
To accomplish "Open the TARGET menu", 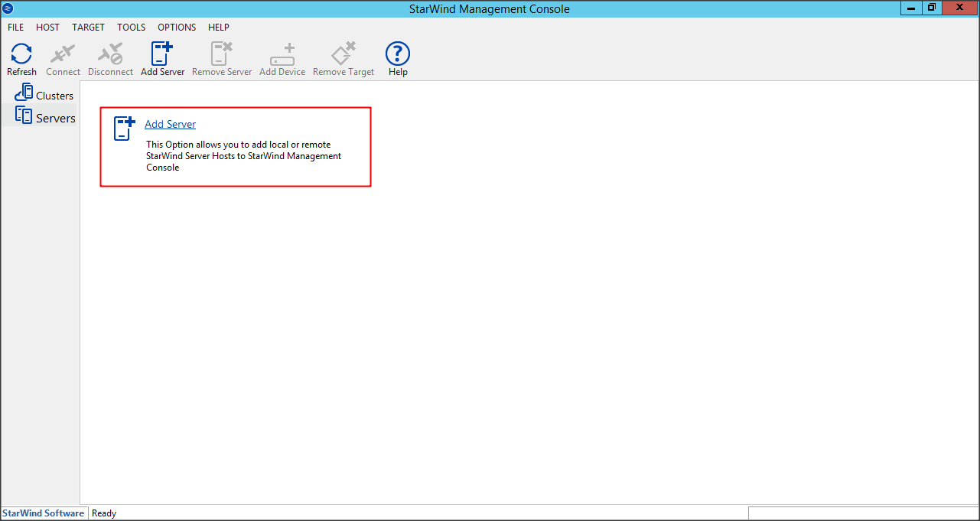I will (x=88, y=28).
